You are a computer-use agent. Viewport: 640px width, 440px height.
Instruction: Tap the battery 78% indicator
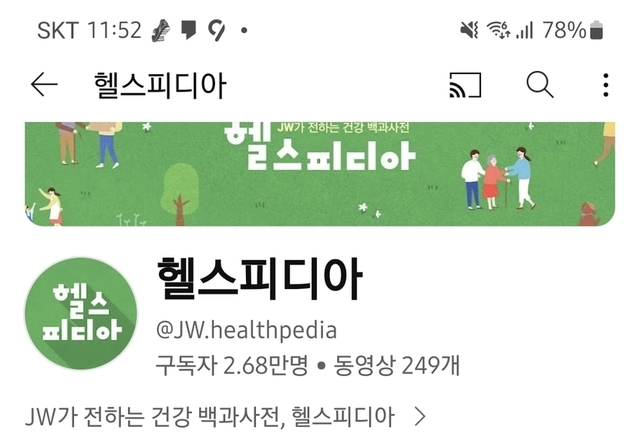573,30
